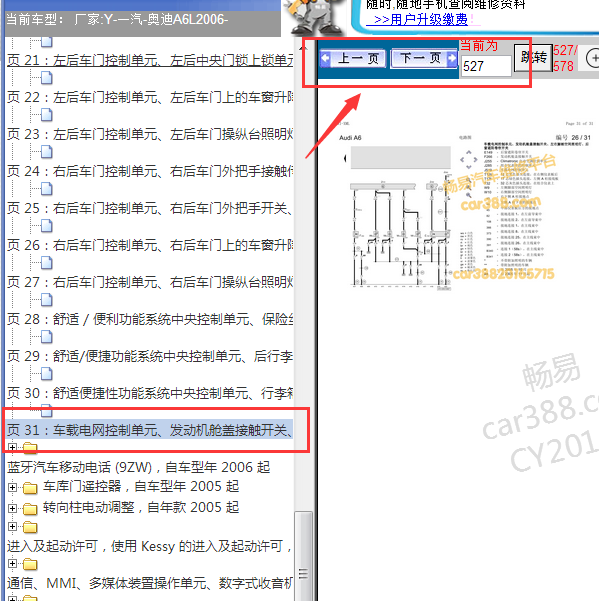The image size is (599, 601).
Task: Click document icon above page 27 row
Action: pyautogui.click(x=46, y=263)
